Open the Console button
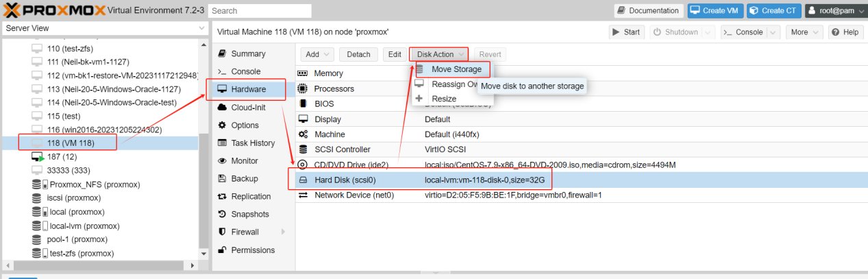Screen dimensions: 868x279 tap(743, 32)
